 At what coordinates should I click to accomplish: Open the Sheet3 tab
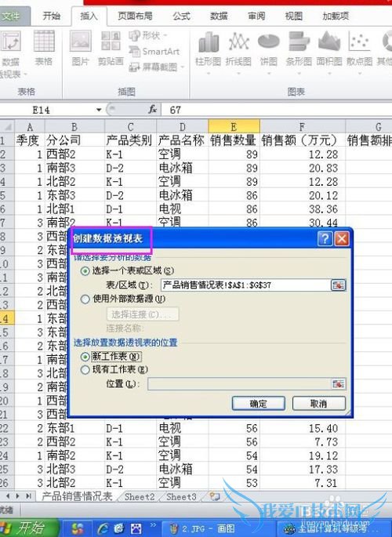pyautogui.click(x=181, y=496)
